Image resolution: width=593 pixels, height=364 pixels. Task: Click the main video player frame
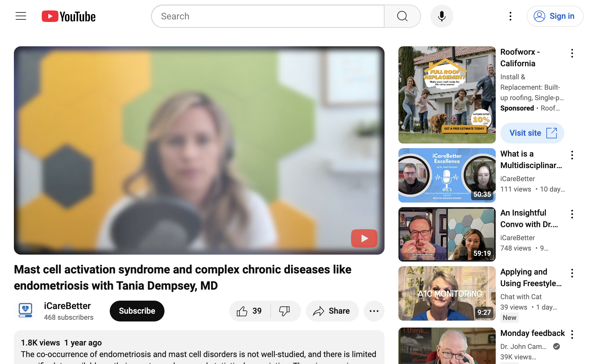coord(199,150)
